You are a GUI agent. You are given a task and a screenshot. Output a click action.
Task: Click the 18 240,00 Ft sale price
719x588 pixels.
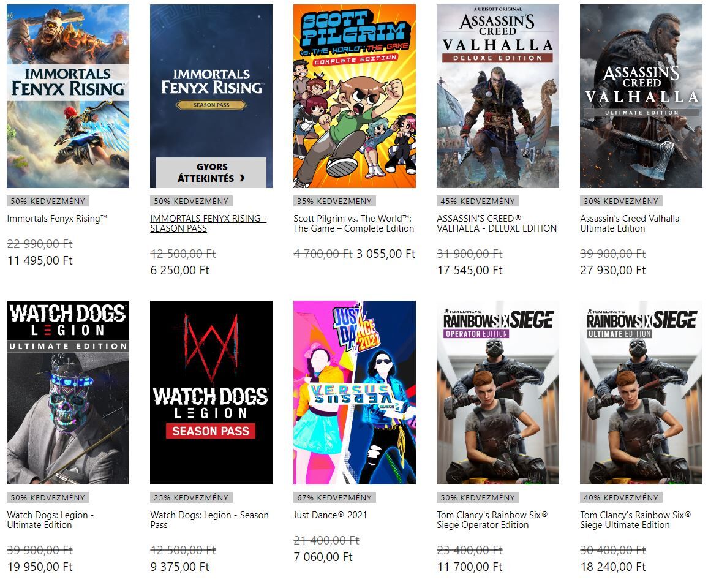pyautogui.click(x=613, y=567)
